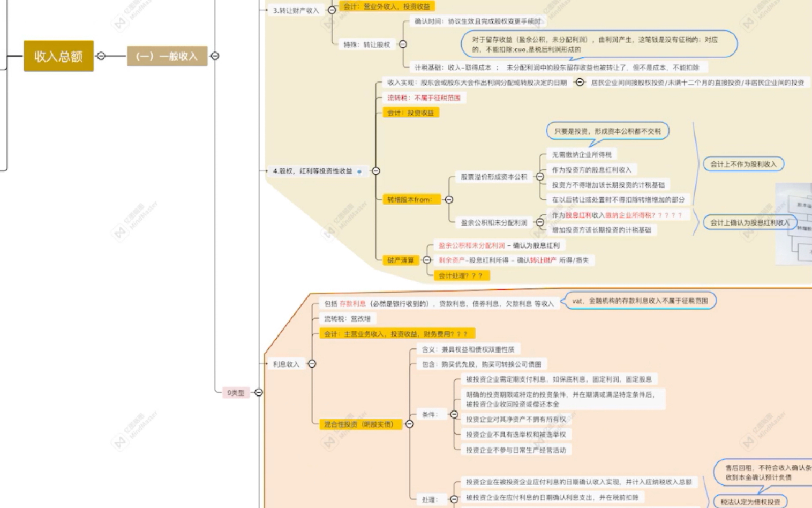Collapse the 9类型 node
Screen dimensions: 812x508
(259, 392)
